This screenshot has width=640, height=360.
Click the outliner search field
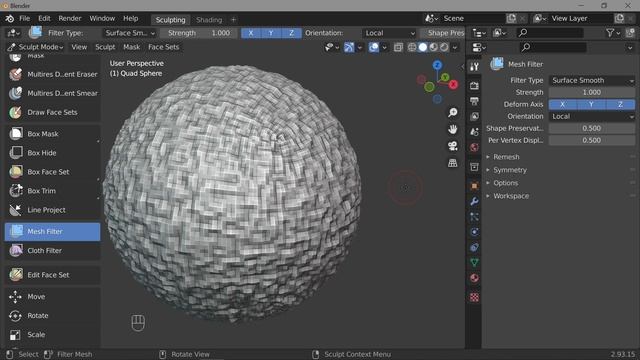tap(549, 33)
